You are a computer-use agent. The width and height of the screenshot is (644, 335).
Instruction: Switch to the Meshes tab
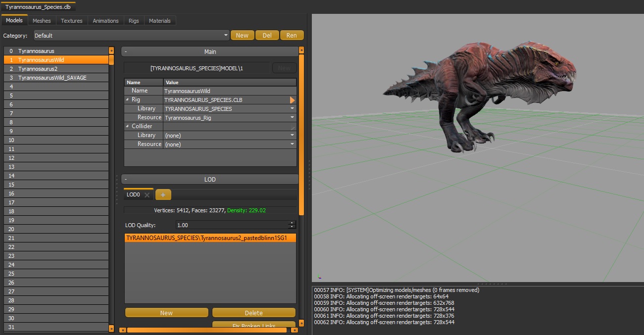coord(42,21)
